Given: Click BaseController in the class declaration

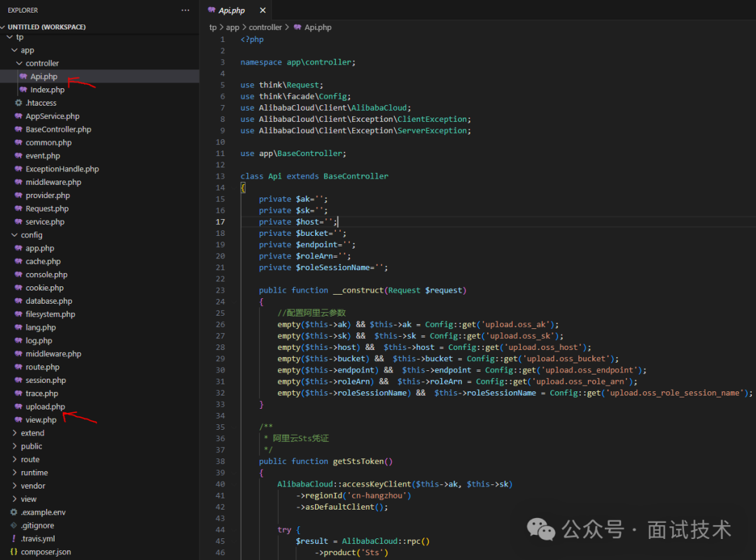Looking at the screenshot, I should (356, 176).
